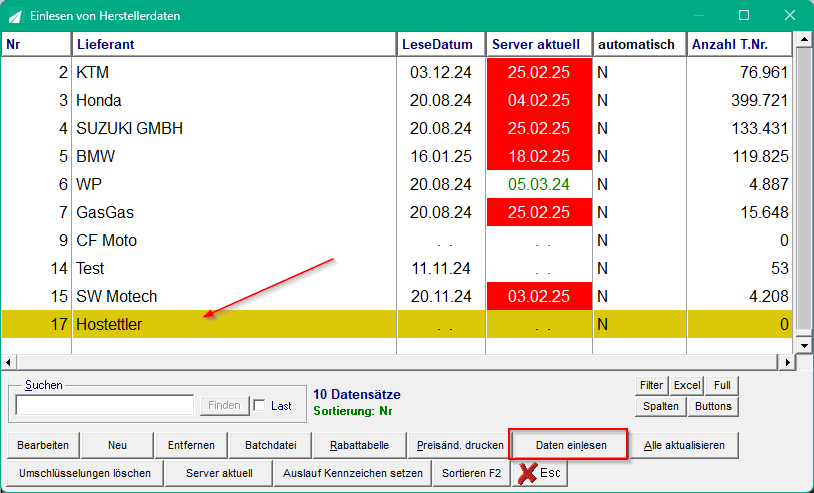
Task: Click the Excel export button
Action: 687,386
